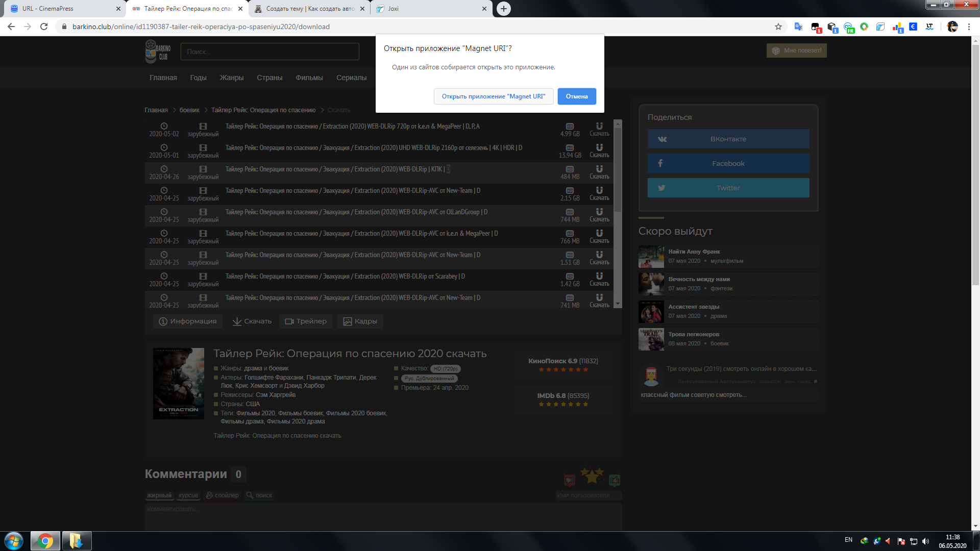This screenshot has width=980, height=551.
Task: Click torrent title with MegaPeer D, P, A
Action: click(x=353, y=127)
